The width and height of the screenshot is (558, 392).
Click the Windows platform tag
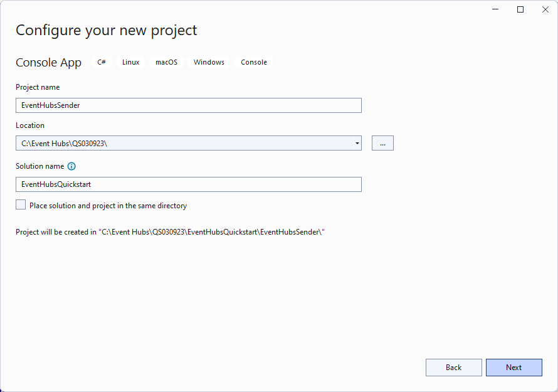pos(209,62)
